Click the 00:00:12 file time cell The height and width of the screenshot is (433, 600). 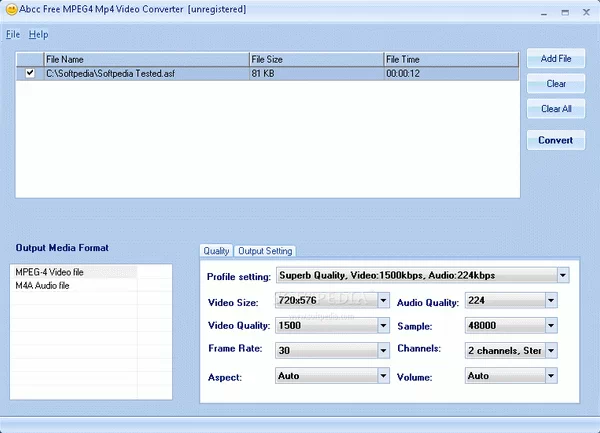[451, 73]
